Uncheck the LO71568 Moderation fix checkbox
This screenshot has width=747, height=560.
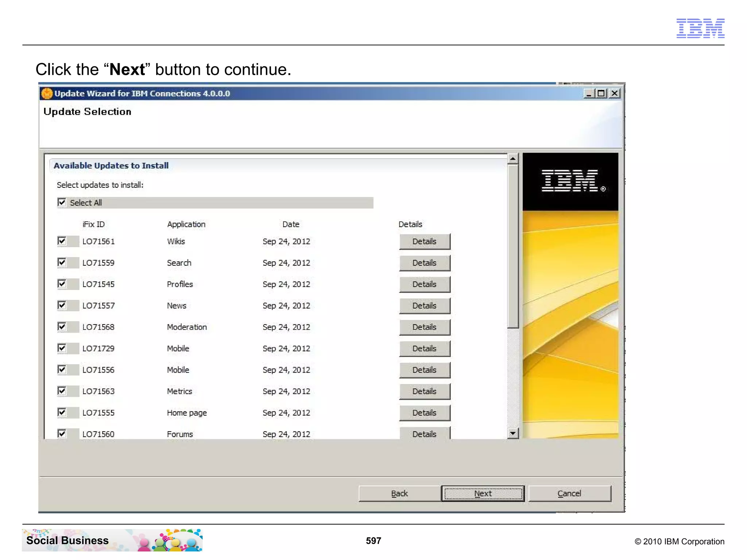pos(62,327)
